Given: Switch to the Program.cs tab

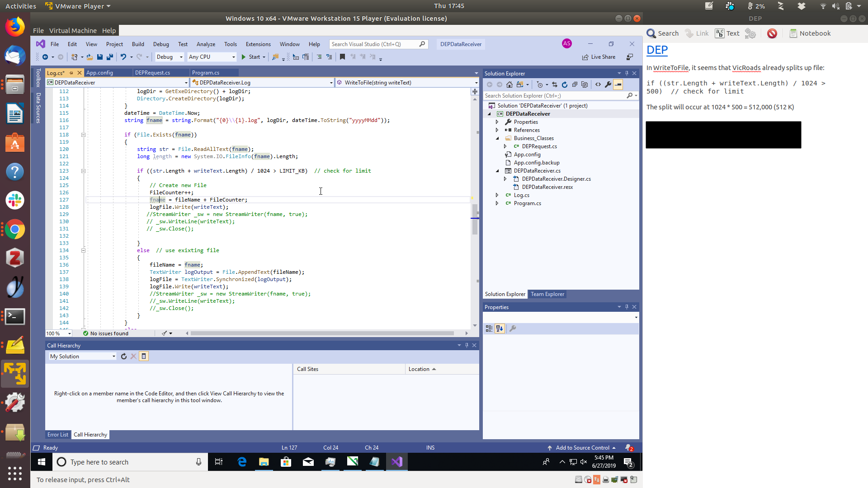Looking at the screenshot, I should tap(206, 73).
